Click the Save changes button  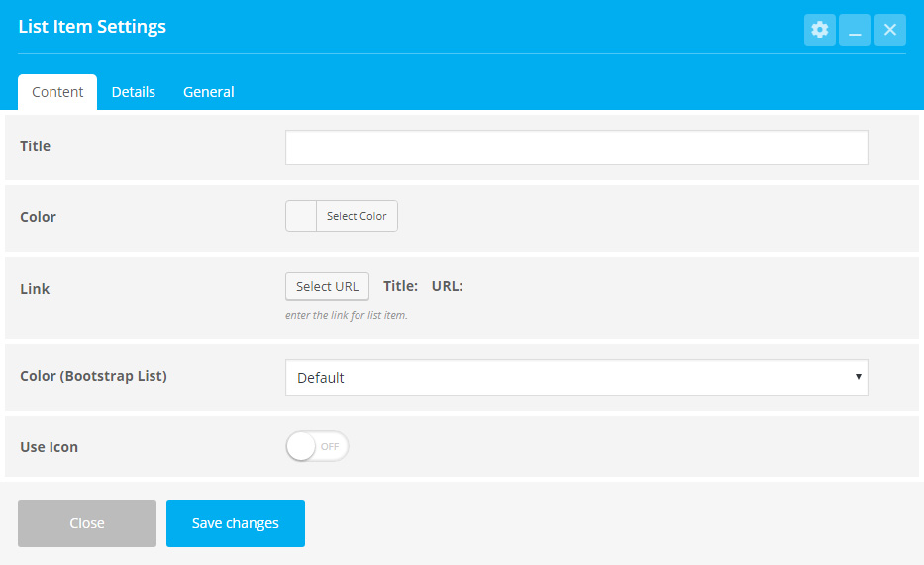coord(236,523)
